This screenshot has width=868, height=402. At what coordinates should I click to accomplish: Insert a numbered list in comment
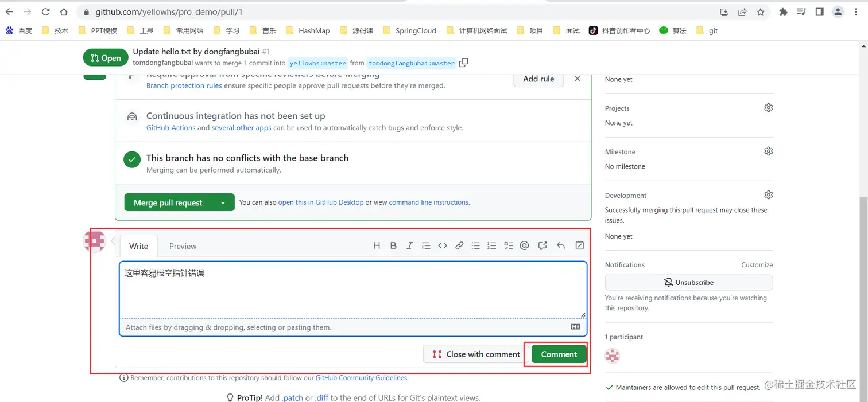point(491,245)
